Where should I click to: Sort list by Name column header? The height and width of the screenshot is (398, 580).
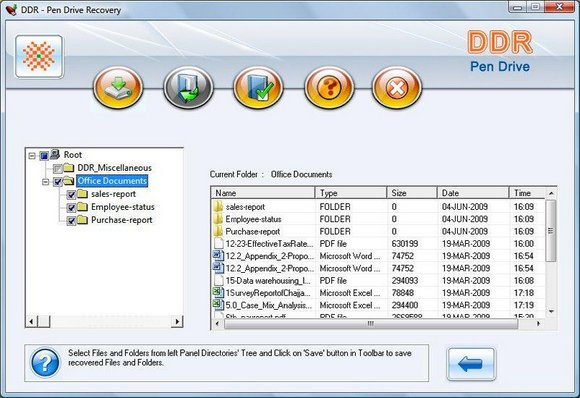click(x=263, y=193)
